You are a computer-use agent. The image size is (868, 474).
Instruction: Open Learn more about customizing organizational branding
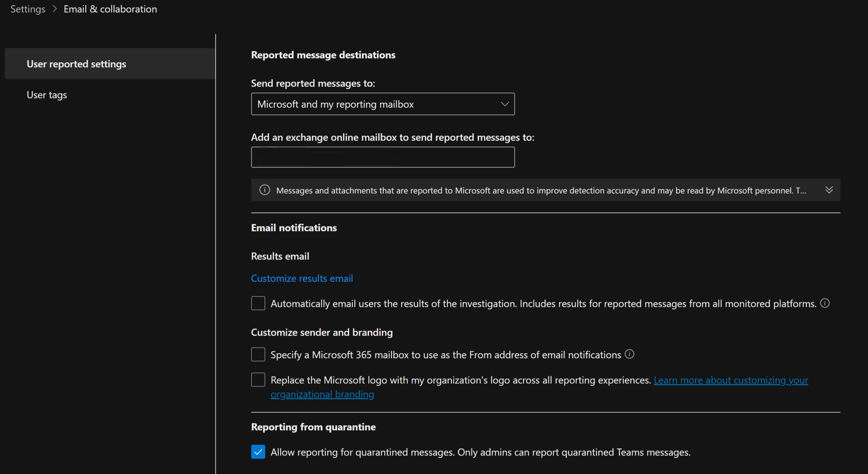(730, 380)
